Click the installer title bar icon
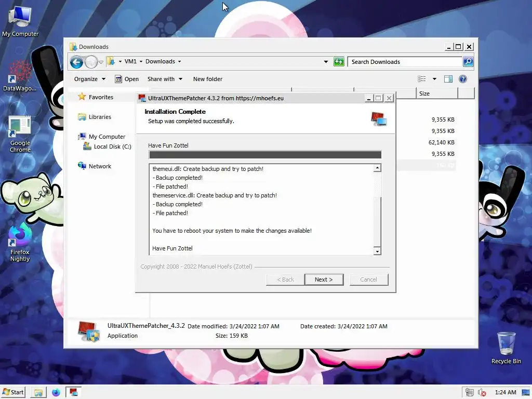 [142, 98]
